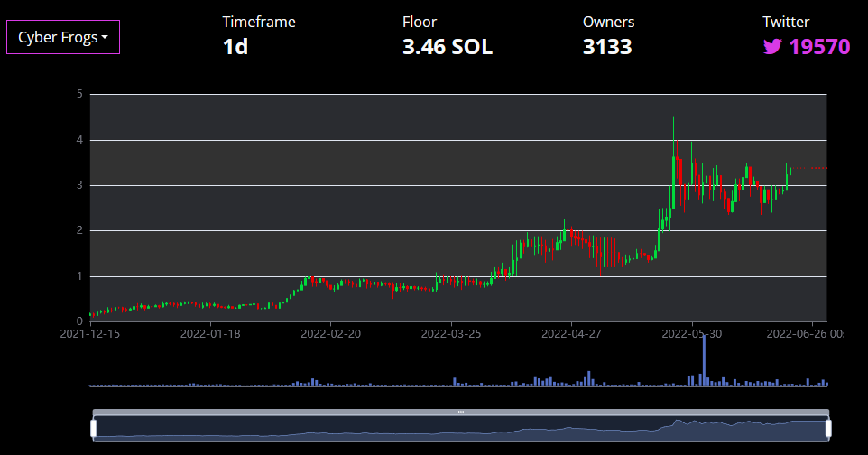Click the Timeframe label
The height and width of the screenshot is (455, 868).
point(259,23)
